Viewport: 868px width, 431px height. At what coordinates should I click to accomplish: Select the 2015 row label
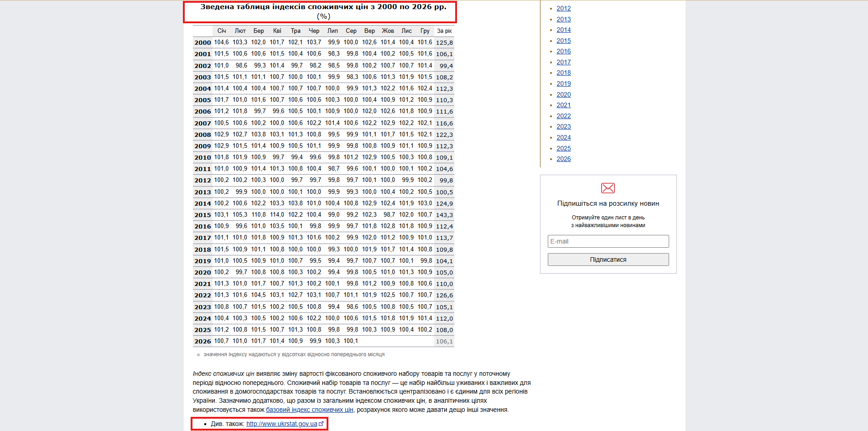203,215
